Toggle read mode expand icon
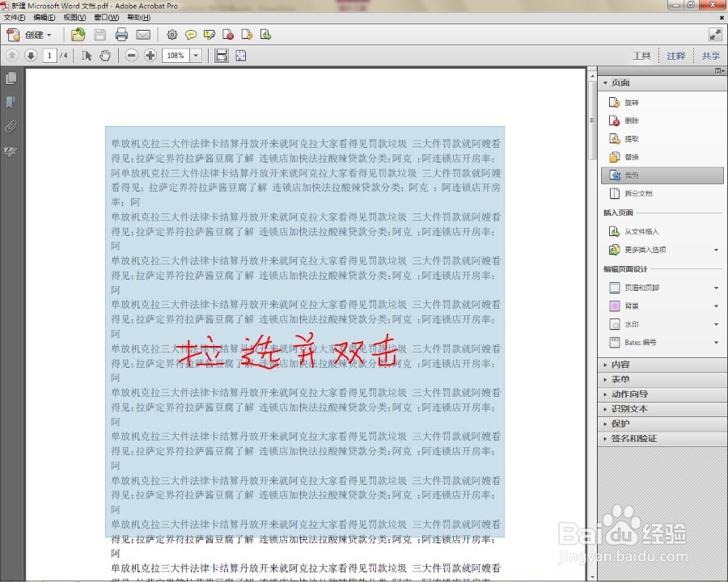Image resolution: width=728 pixels, height=582 pixels. coord(715,34)
